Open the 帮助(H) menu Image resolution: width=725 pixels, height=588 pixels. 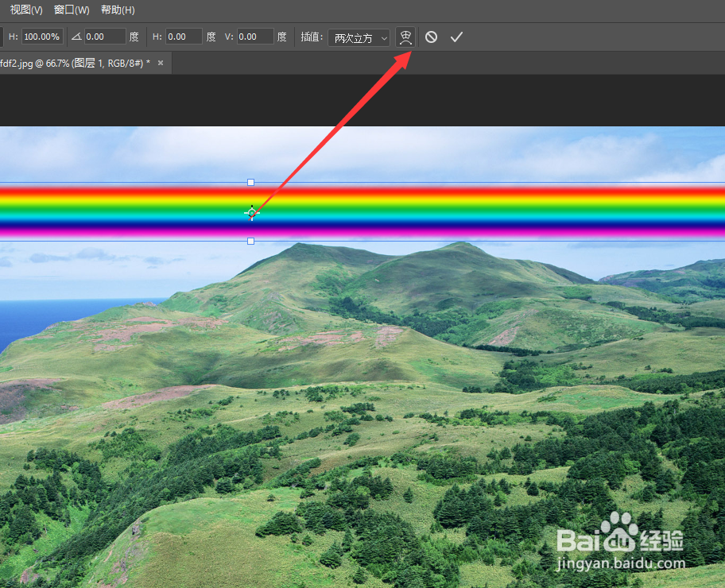click(x=118, y=10)
